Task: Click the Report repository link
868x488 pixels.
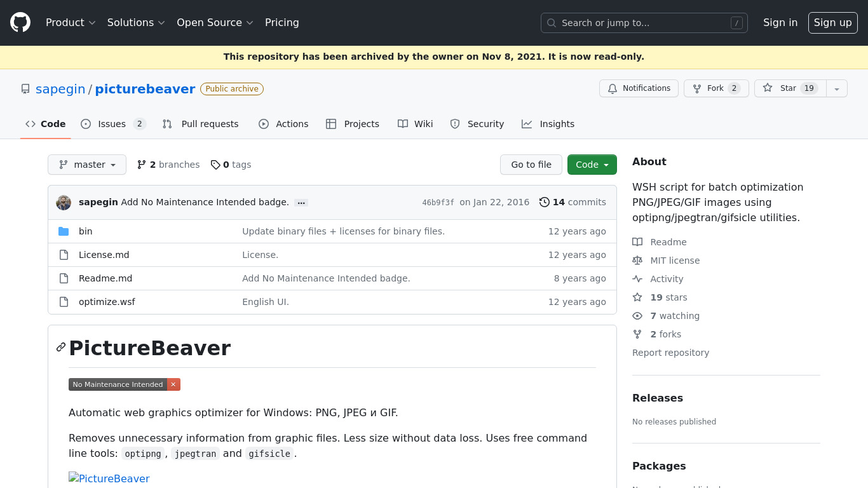Action: pyautogui.click(x=670, y=353)
